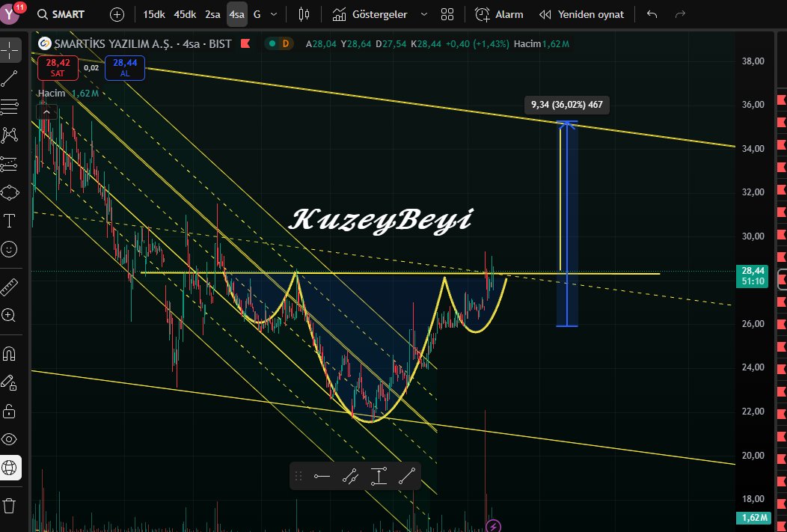Toggle drawing visibility with eye icon
The image size is (787, 532).
pyautogui.click(x=10, y=440)
